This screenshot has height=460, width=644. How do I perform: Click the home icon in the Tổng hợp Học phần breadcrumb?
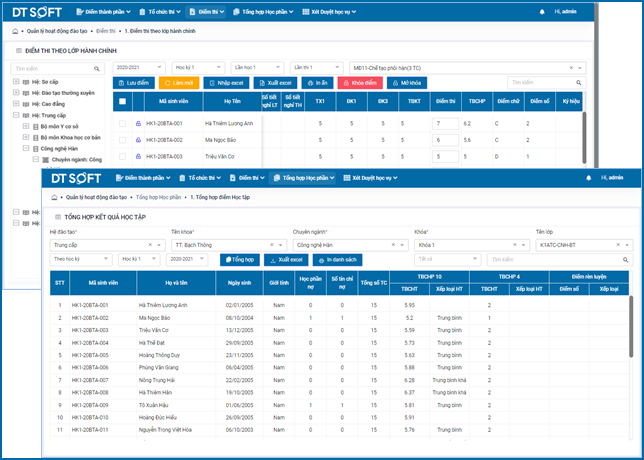point(54,198)
